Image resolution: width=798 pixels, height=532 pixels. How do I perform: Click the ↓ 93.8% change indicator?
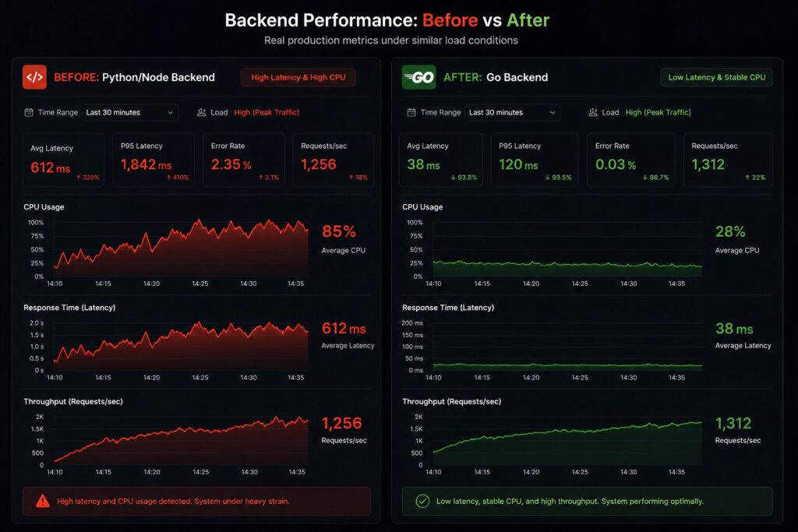click(x=464, y=178)
